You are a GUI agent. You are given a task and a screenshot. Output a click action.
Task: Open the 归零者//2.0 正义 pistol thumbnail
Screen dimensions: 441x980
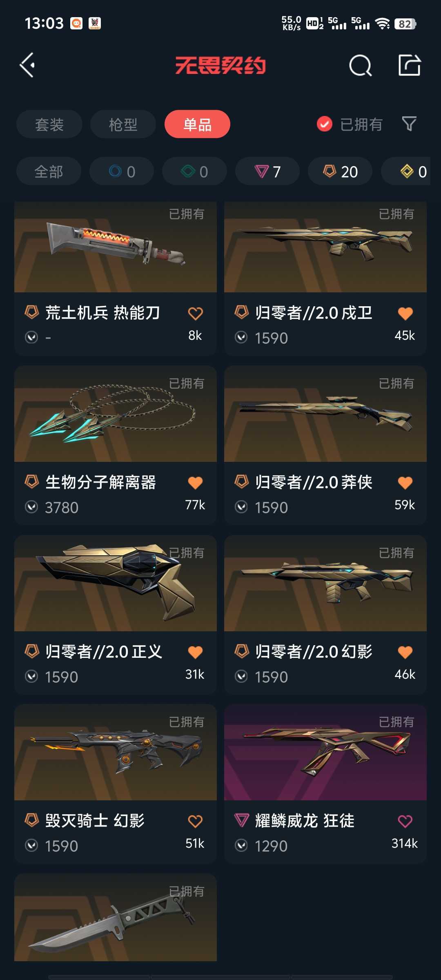[116, 583]
